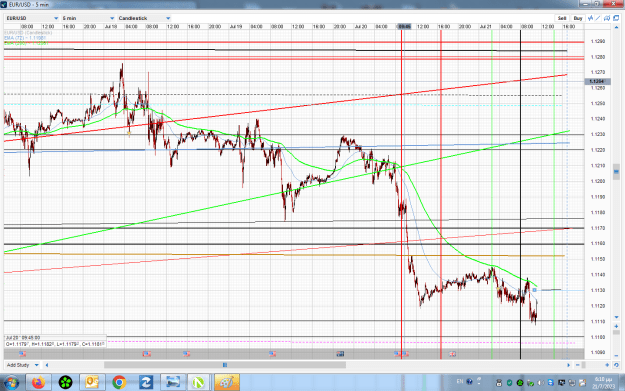Click the UK flag news event marker
625x391 pixels.
(452, 354)
